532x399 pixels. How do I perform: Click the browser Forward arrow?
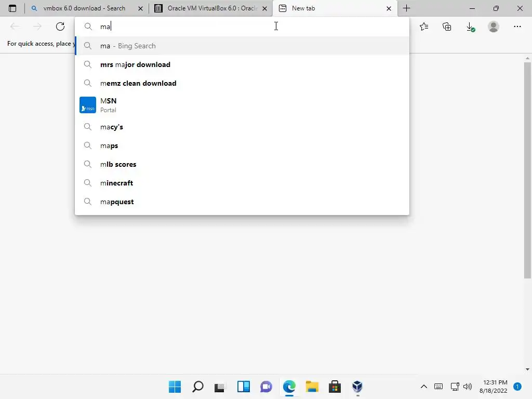tap(37, 26)
